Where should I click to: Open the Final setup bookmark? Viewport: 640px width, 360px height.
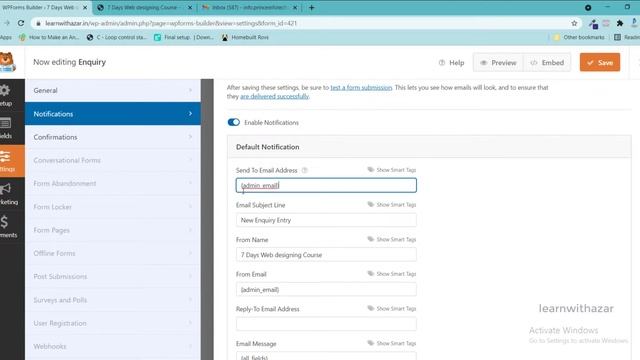[x=184, y=37]
